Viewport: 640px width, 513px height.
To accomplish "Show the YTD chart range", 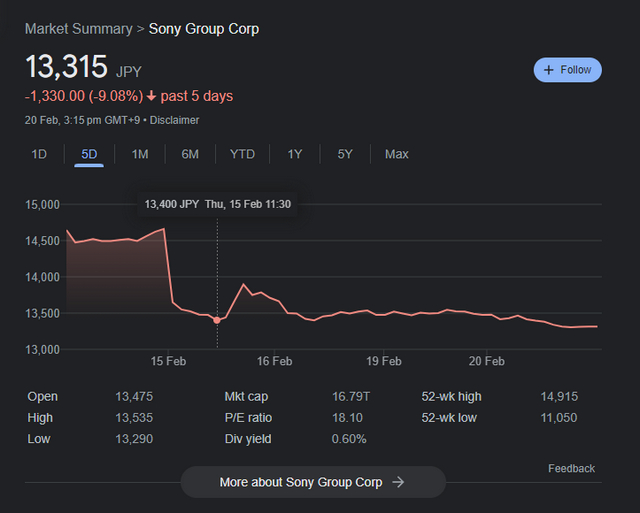I will 242,154.
